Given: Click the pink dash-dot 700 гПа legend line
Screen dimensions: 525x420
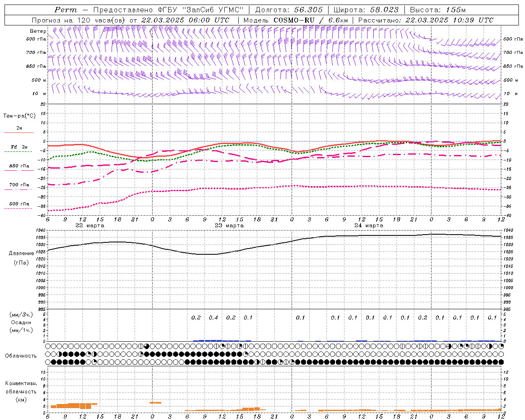Looking at the screenshot, I should tap(18, 189).
